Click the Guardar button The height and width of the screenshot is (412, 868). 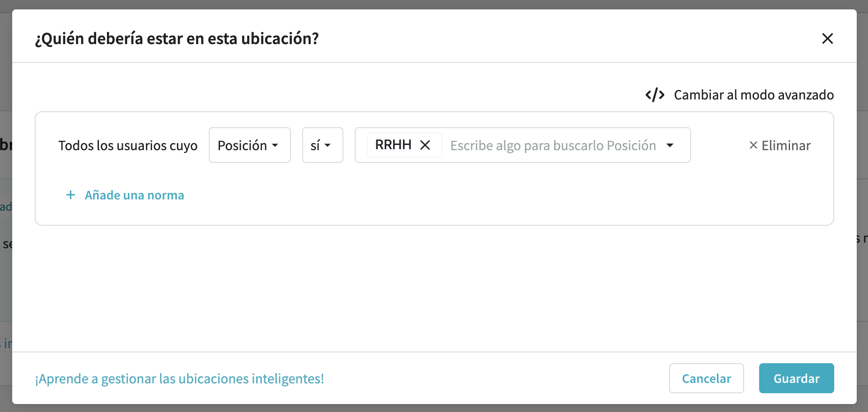point(796,378)
